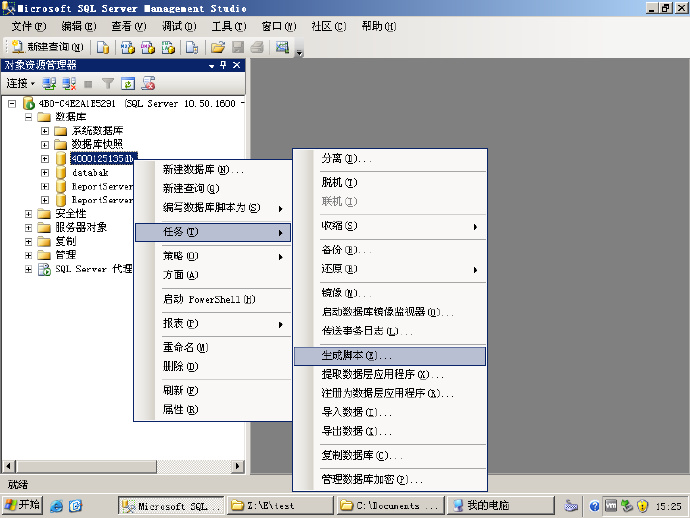Select the databak database in tree
The width and height of the screenshot is (690, 518).
click(90, 173)
